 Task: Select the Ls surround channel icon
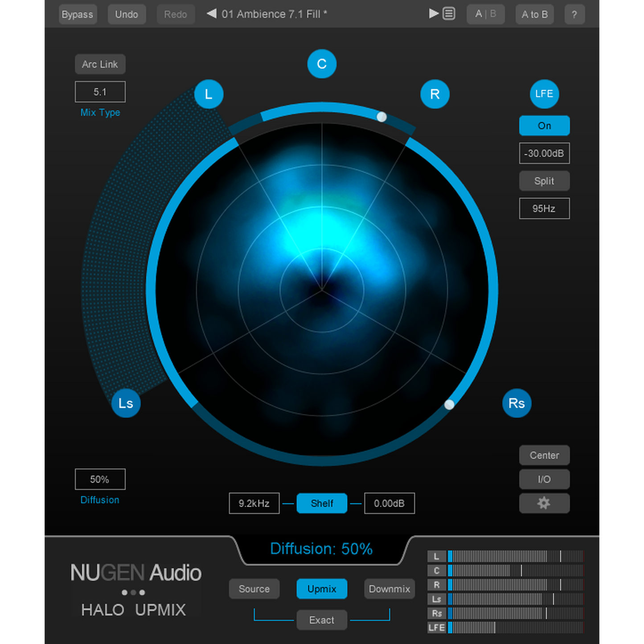(x=126, y=403)
